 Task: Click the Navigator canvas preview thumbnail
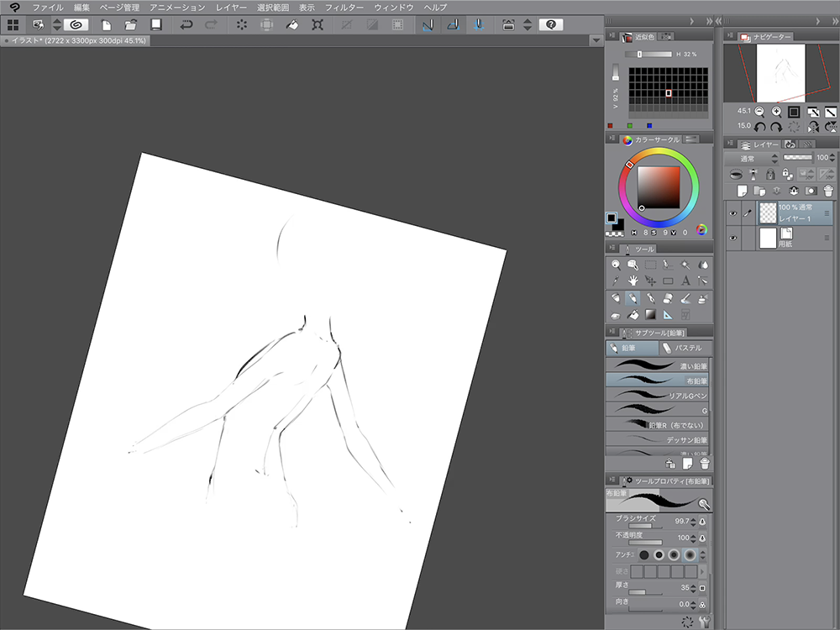[780, 73]
